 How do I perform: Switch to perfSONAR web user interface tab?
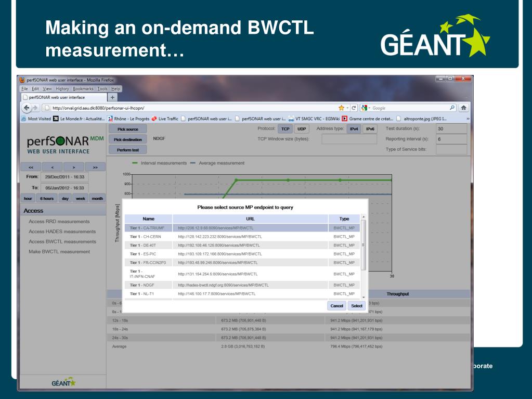pyautogui.click(x=64, y=97)
